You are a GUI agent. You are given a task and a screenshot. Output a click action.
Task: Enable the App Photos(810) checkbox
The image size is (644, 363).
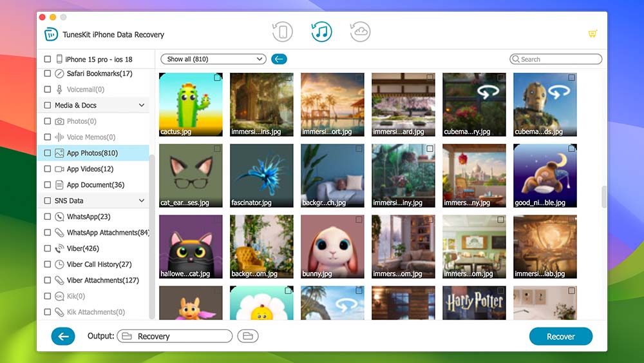(x=48, y=153)
